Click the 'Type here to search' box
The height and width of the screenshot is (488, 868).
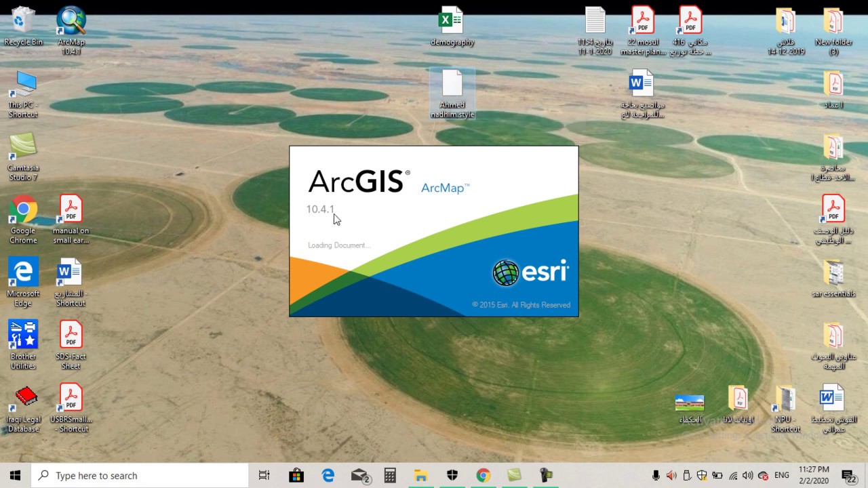140,475
